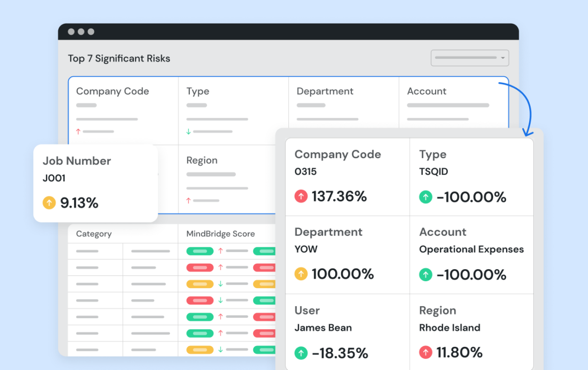Click yellow score pill in third table row
Screen dimensions: 588x370
pyautogui.click(x=200, y=284)
